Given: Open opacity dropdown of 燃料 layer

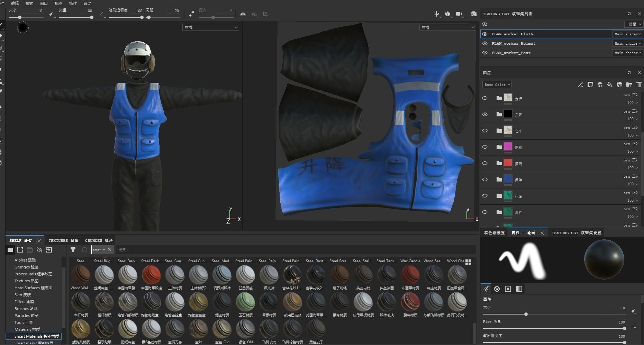Looking at the screenshot, I should pos(633,151).
